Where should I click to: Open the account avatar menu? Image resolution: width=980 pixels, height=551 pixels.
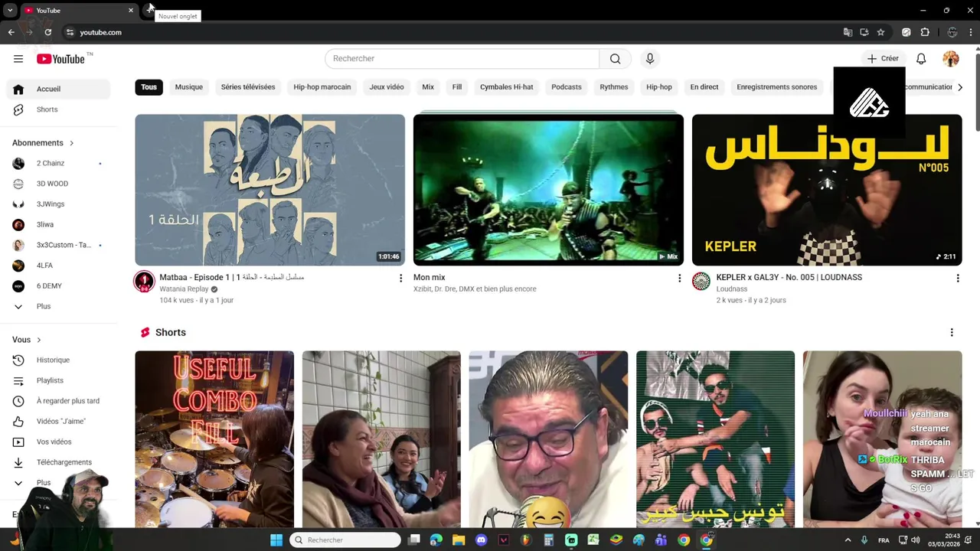(951, 59)
